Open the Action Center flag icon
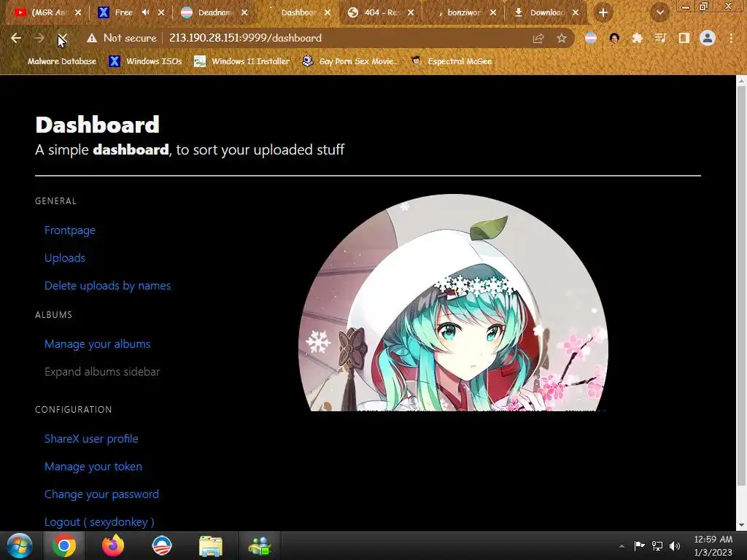The image size is (747, 560). click(639, 545)
